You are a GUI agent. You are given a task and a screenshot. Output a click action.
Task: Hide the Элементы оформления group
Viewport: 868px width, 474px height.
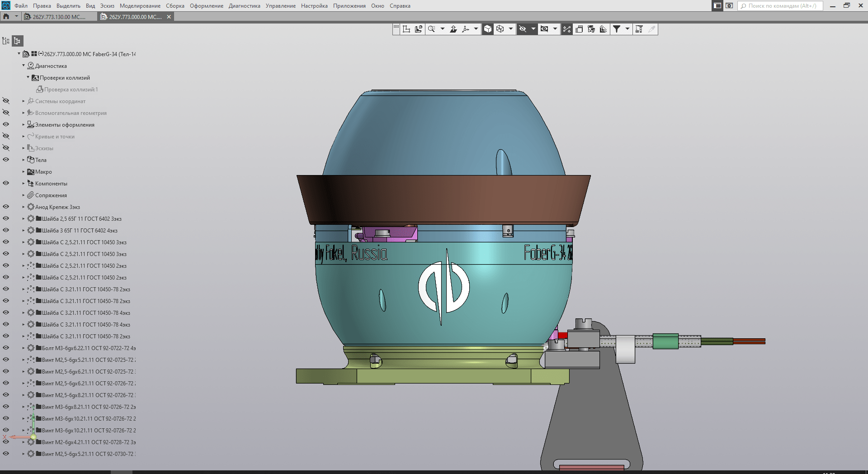(x=6, y=124)
